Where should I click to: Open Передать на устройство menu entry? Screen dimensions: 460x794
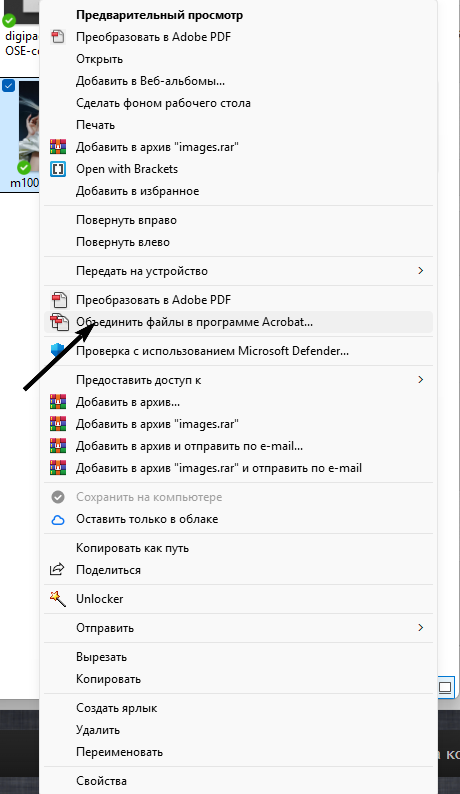(x=239, y=271)
